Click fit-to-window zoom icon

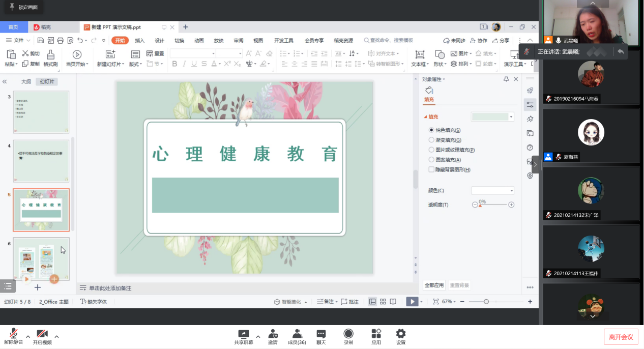[435, 302]
